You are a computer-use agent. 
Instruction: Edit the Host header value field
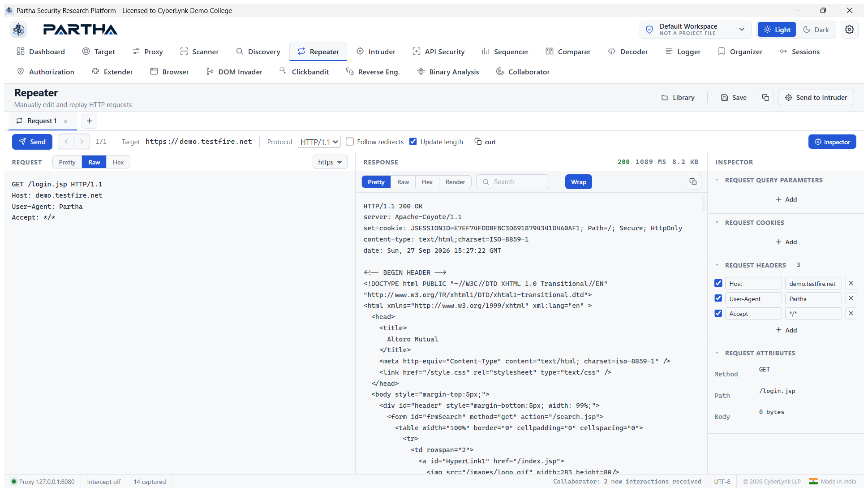[x=813, y=284]
